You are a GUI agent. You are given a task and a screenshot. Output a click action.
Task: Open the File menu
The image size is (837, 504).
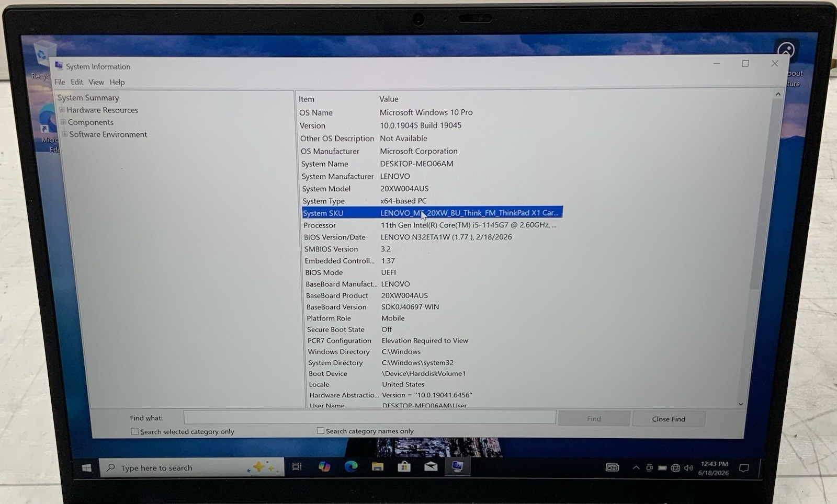pyautogui.click(x=60, y=82)
